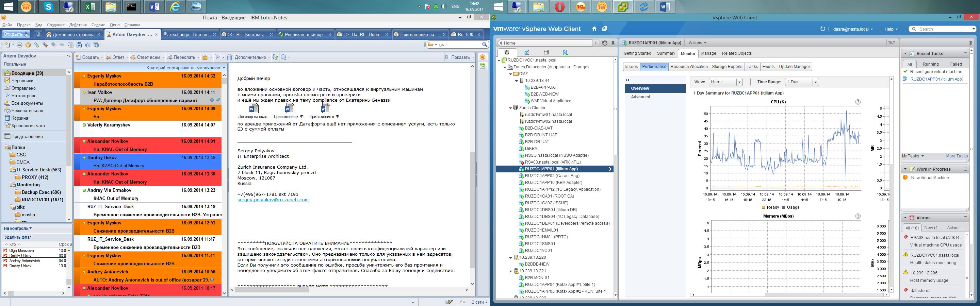This screenshot has height=306, width=980.
Task: Go to vSphere Home via house icon
Action: coord(594,29)
